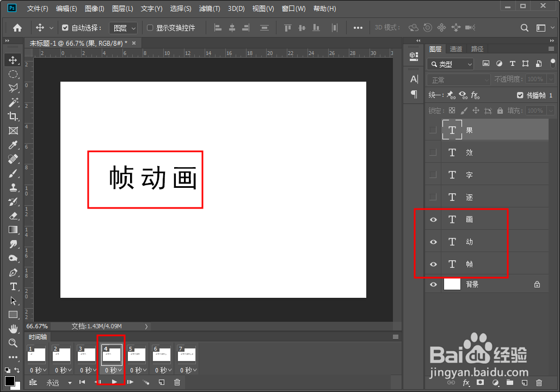This screenshot has height=392, width=560.
Task: Click the foreground color swatch
Action: [x=10, y=381]
